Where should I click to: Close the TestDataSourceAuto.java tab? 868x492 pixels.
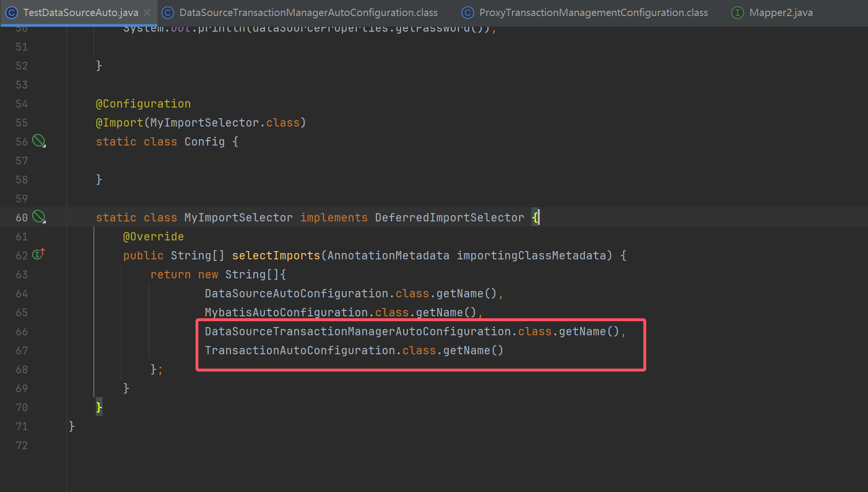[x=147, y=13]
